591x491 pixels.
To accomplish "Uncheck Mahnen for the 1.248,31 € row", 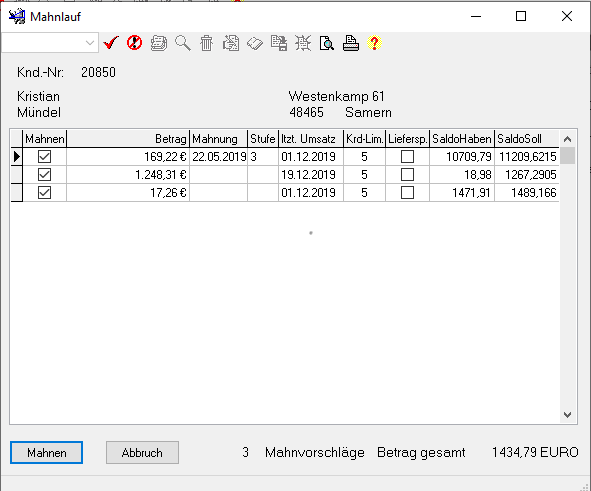I will [44, 174].
